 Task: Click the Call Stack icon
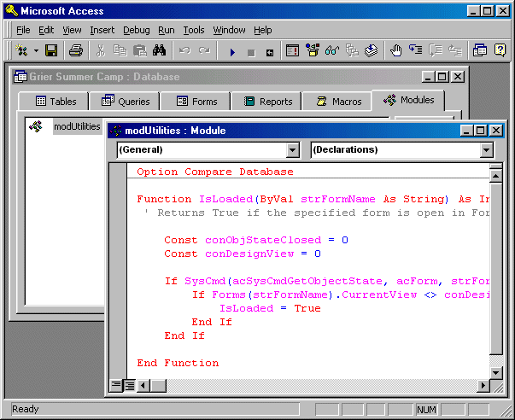352,50
